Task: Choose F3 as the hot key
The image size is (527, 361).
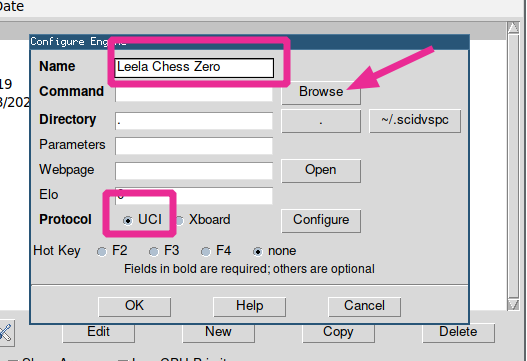Action: pyautogui.click(x=154, y=251)
